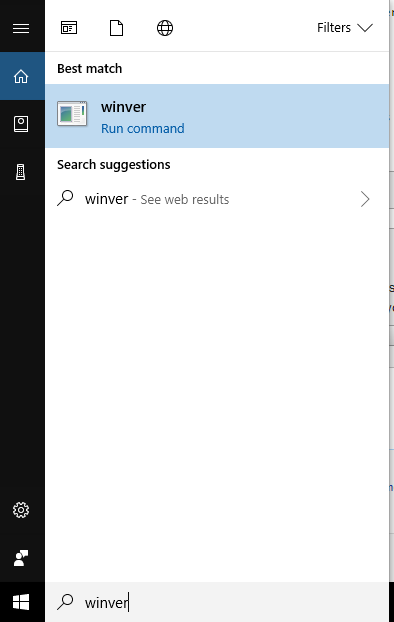Expand the winver web results chevron
394x622 pixels.
coord(365,199)
